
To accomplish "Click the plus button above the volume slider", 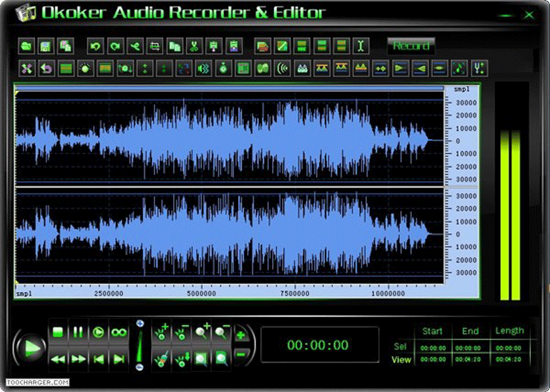I will (139, 323).
